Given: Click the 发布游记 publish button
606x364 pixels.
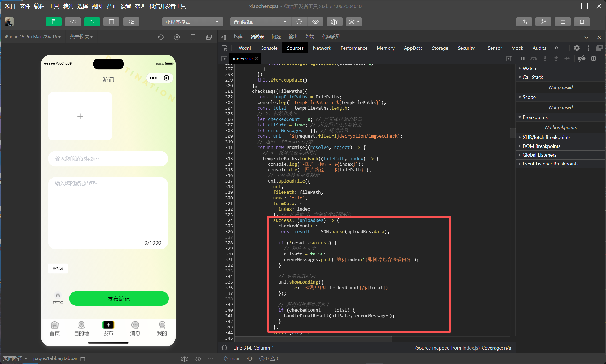Looking at the screenshot, I should (119, 299).
